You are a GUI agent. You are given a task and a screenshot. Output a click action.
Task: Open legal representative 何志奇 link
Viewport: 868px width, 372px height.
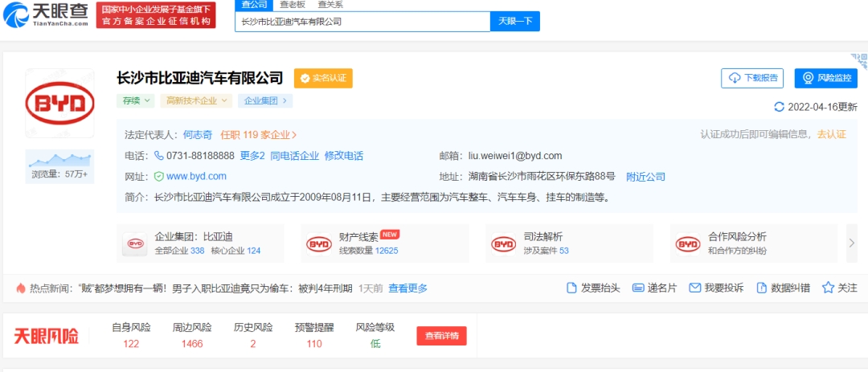pos(198,134)
